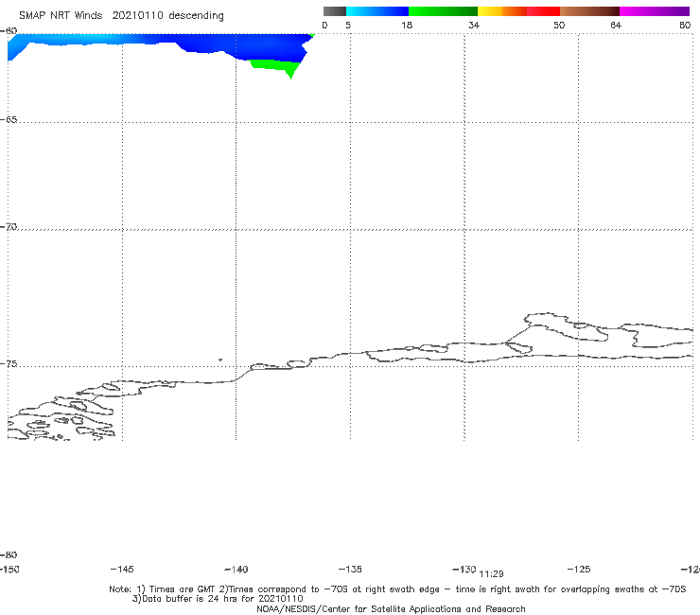
Task: Click the date '20210110' in the title
Action: (x=137, y=16)
